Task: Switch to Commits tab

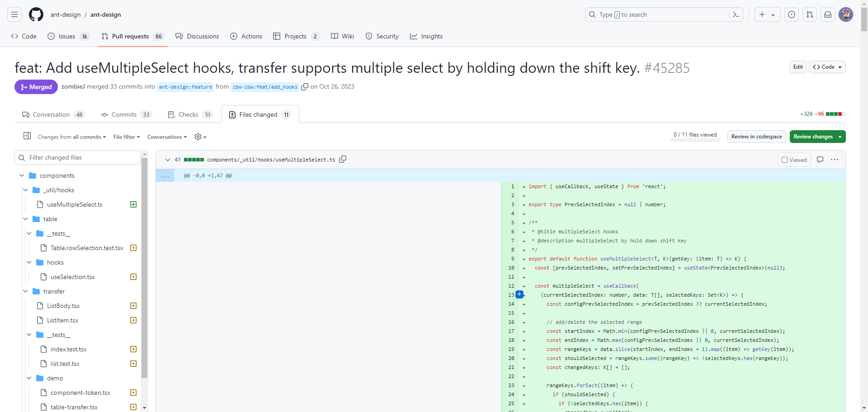Action: (126, 114)
